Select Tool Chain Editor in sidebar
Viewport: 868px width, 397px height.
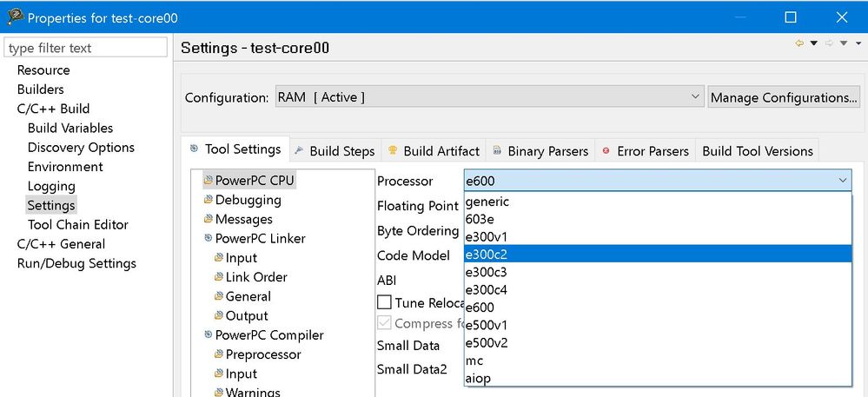(77, 225)
